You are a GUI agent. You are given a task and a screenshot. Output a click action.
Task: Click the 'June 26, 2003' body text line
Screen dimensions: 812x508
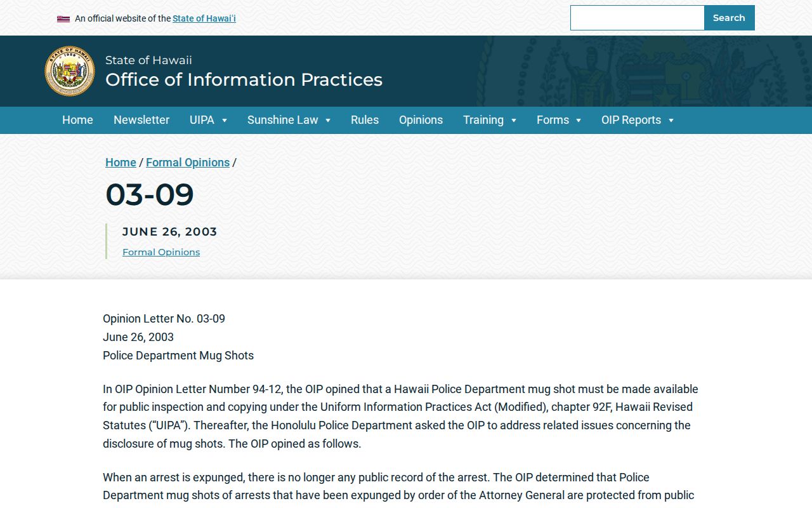coord(138,337)
